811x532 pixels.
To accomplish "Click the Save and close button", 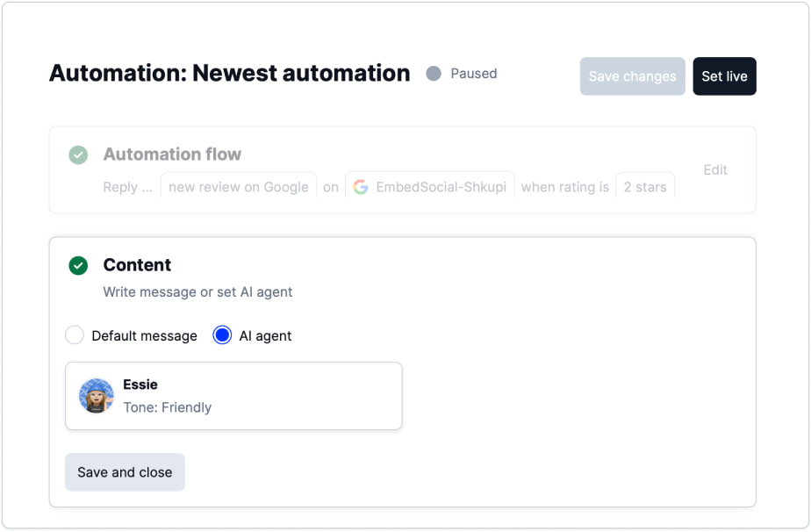I will 125,472.
